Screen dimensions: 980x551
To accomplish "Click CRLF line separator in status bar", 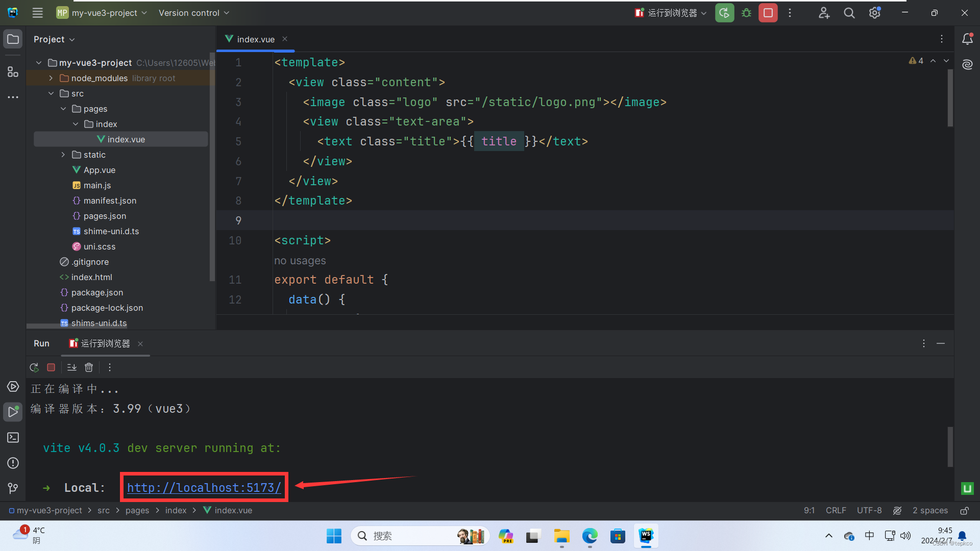I will (836, 511).
